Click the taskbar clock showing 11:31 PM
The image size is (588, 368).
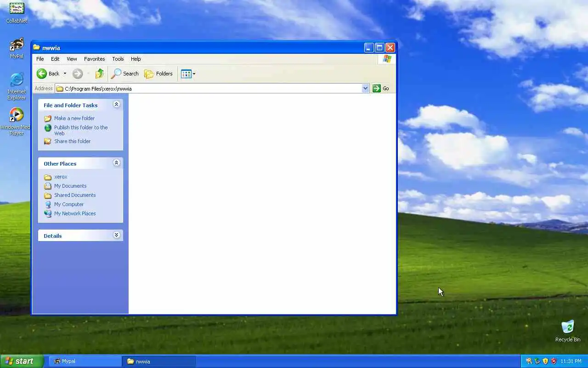571,361
